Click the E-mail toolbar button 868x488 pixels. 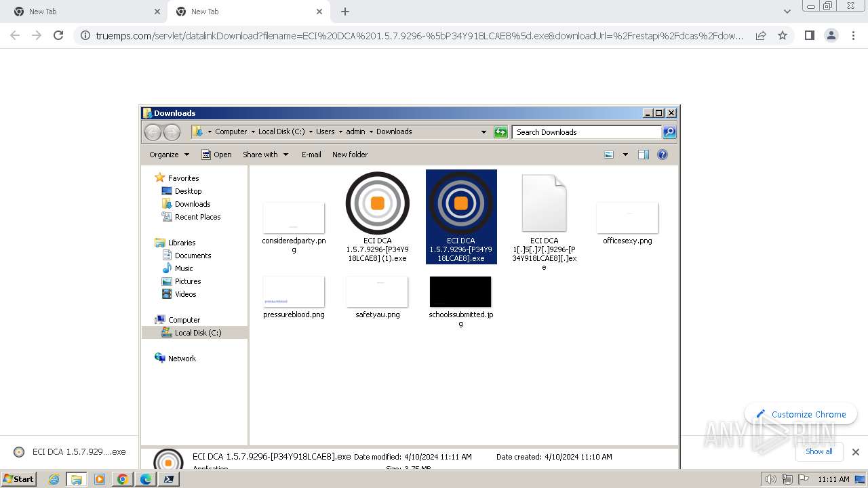coord(311,155)
